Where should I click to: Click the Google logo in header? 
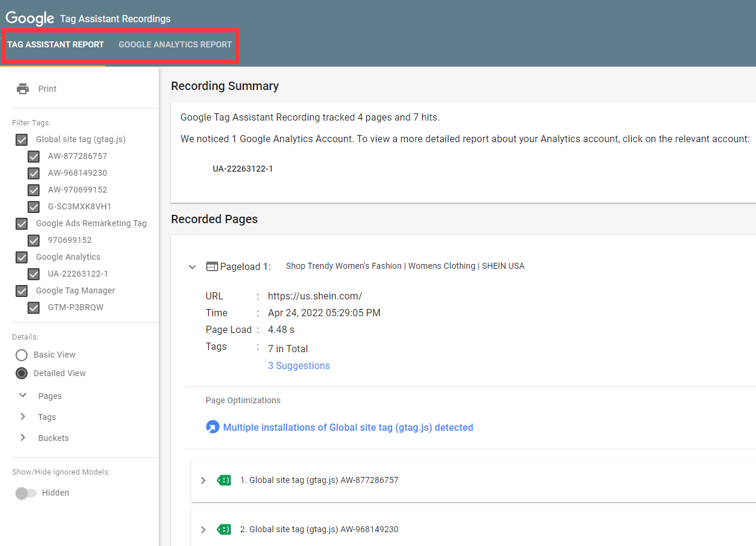coord(30,19)
